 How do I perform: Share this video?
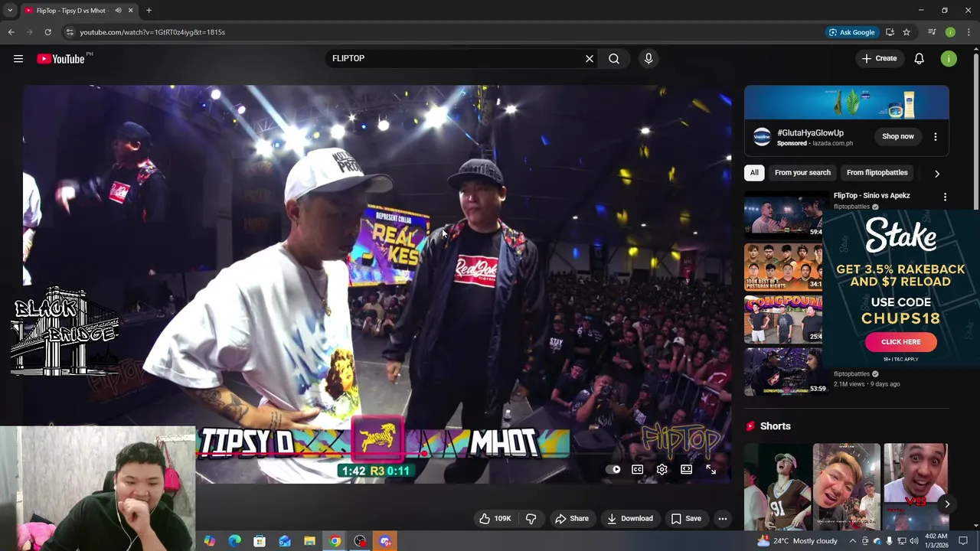tap(572, 518)
